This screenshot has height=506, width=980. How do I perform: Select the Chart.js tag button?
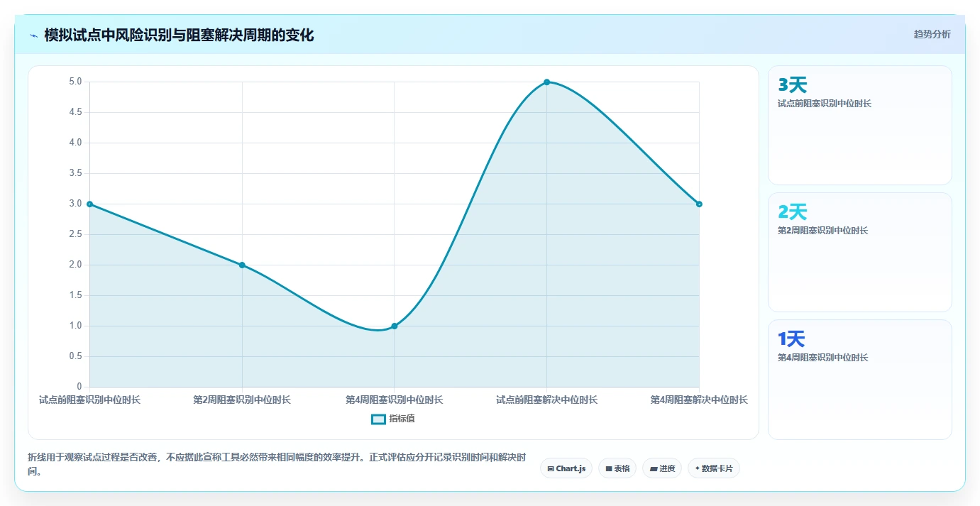pyautogui.click(x=566, y=468)
